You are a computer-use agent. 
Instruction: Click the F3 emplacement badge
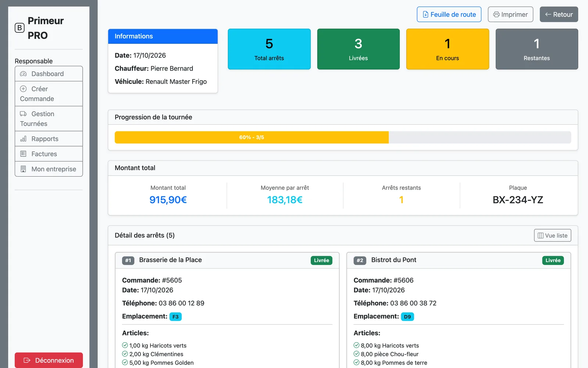click(x=175, y=316)
